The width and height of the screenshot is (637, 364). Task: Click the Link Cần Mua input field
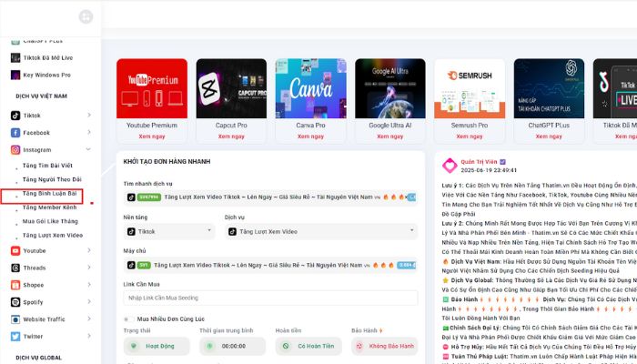[x=270, y=298]
